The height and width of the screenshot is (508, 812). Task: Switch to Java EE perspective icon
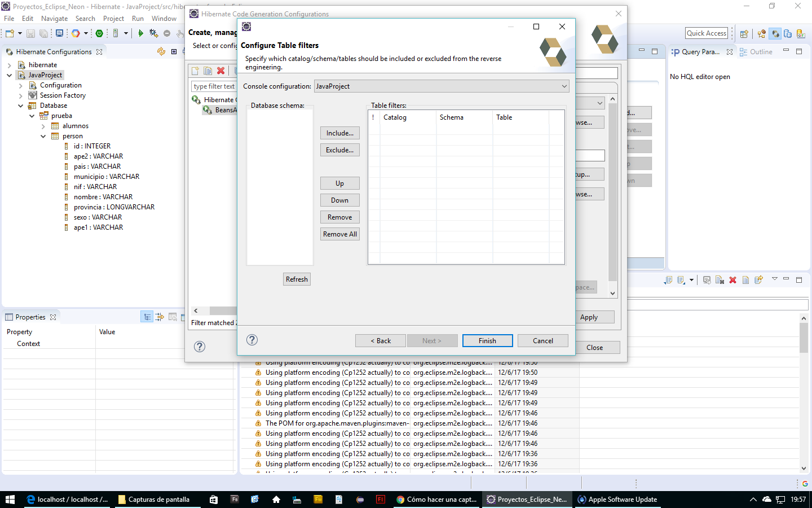(762, 34)
